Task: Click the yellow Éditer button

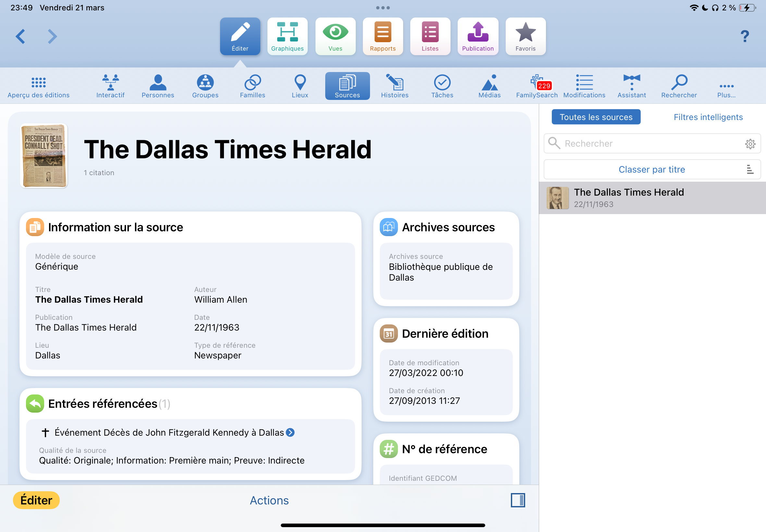Action: (x=36, y=500)
